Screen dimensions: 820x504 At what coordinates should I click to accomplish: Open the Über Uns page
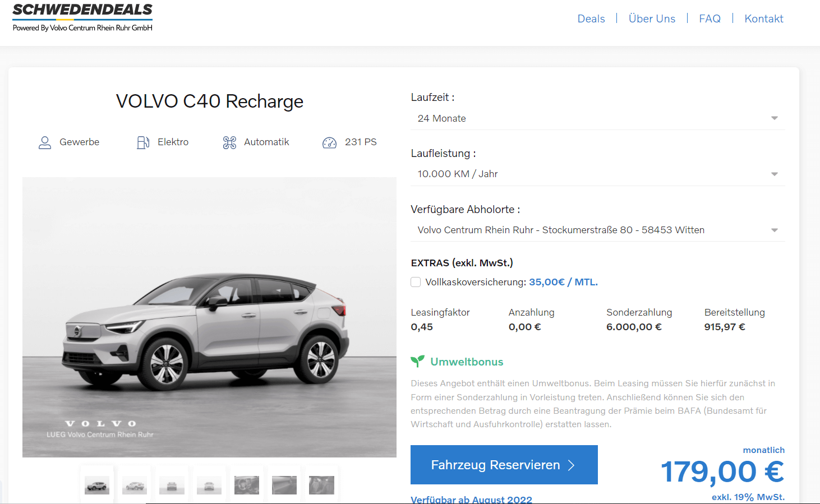652,19
